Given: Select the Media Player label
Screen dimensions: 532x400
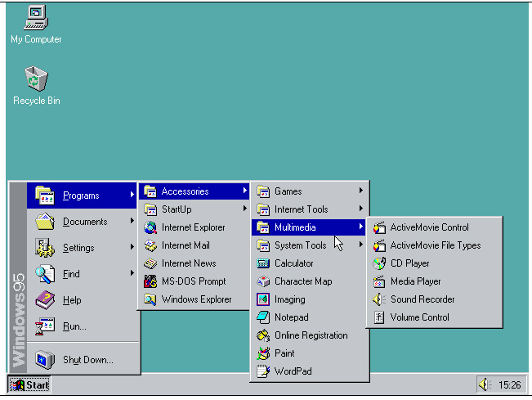Looking at the screenshot, I should pyautogui.click(x=416, y=281).
